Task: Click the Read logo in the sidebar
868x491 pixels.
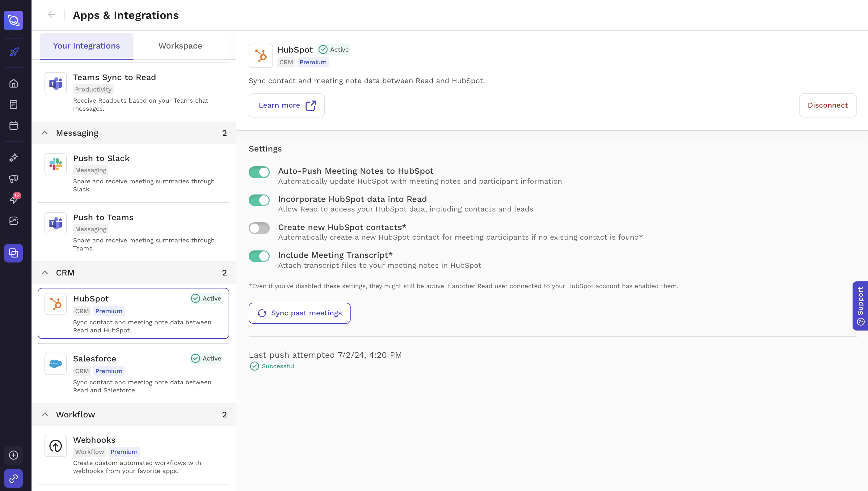Action: tap(14, 20)
